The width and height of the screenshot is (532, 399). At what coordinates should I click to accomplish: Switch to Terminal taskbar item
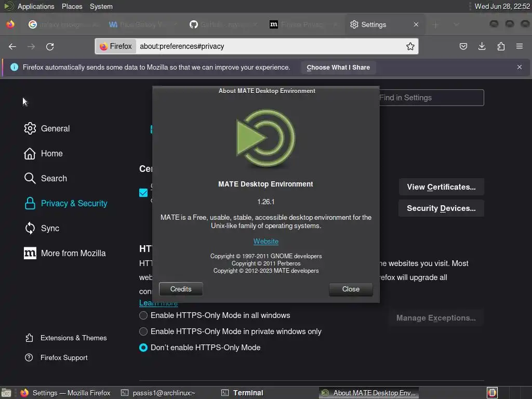click(242, 393)
